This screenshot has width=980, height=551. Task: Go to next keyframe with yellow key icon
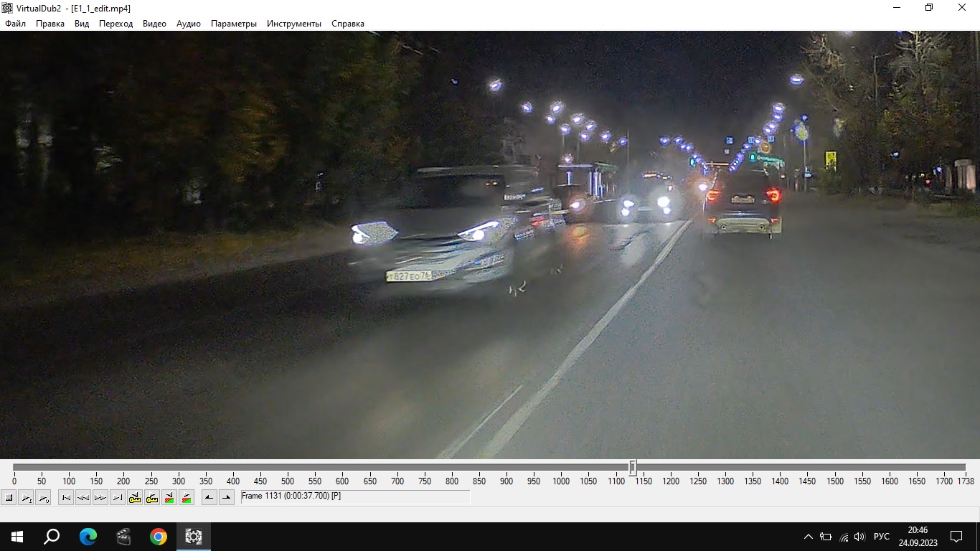(x=152, y=497)
